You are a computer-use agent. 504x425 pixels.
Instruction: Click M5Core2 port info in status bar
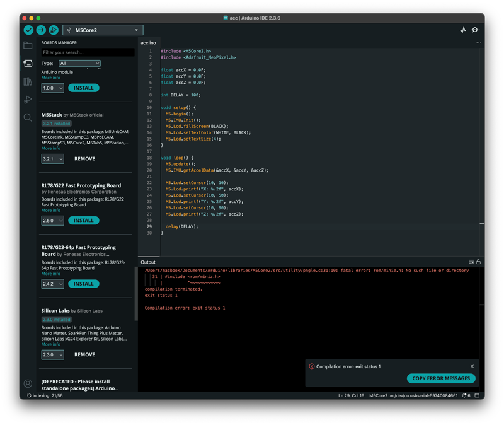coord(413,395)
